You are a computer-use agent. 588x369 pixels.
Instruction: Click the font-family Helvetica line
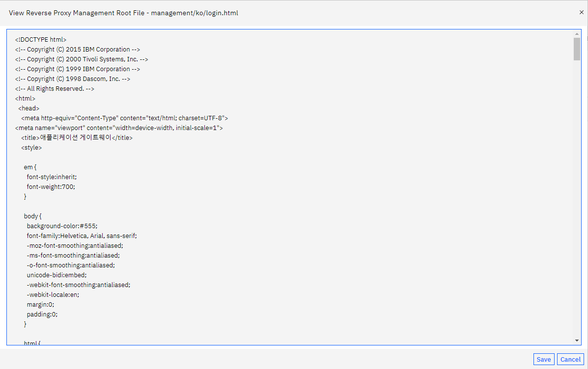pos(82,236)
